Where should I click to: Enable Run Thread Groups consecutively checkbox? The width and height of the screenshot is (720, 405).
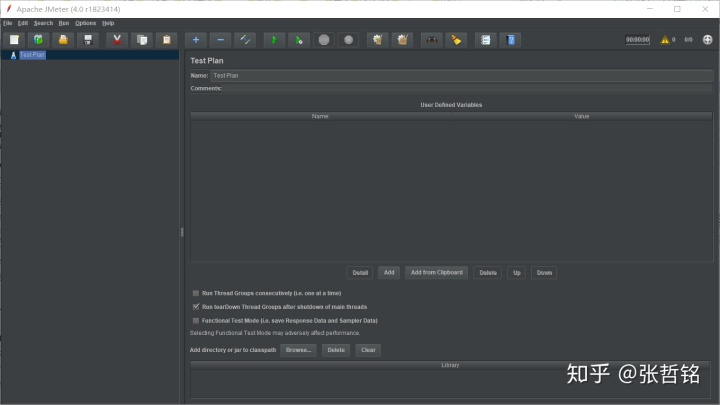[196, 293]
